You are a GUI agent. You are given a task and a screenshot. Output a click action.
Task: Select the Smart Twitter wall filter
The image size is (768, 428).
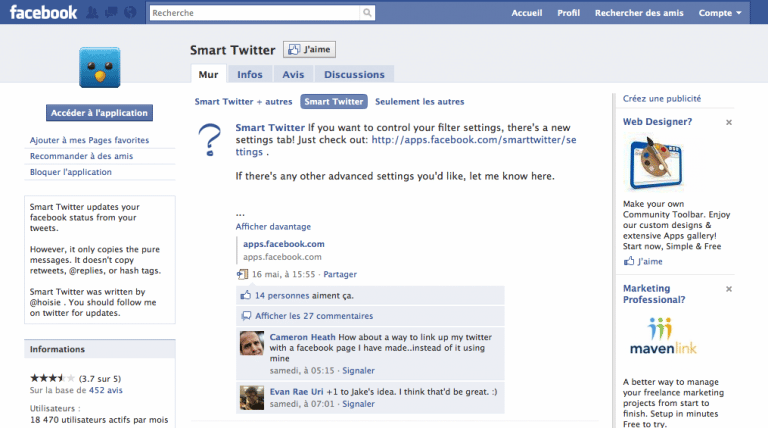(x=334, y=101)
